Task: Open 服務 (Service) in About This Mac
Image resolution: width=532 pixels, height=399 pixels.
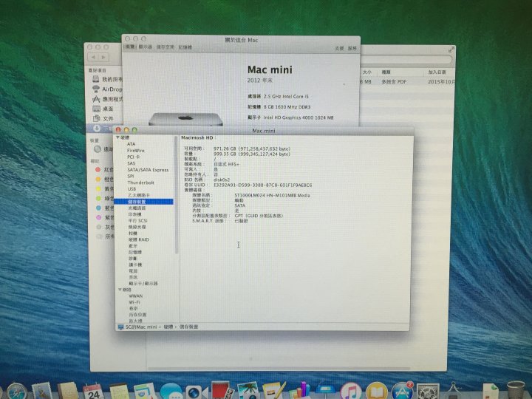Action: (352, 48)
